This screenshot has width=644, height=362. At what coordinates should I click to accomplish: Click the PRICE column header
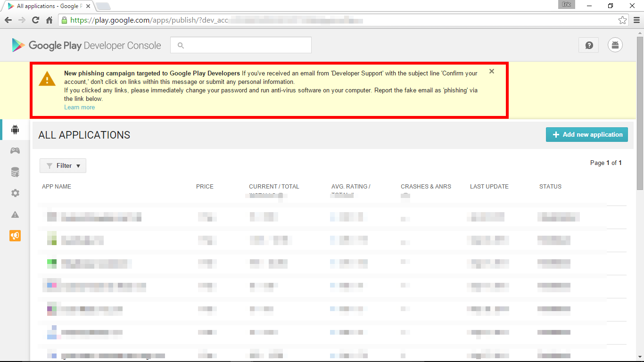coord(205,187)
